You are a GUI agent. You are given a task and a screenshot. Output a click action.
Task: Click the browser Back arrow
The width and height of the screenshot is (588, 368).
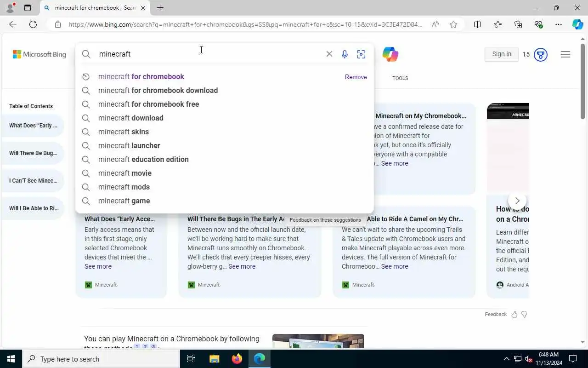[13, 24]
